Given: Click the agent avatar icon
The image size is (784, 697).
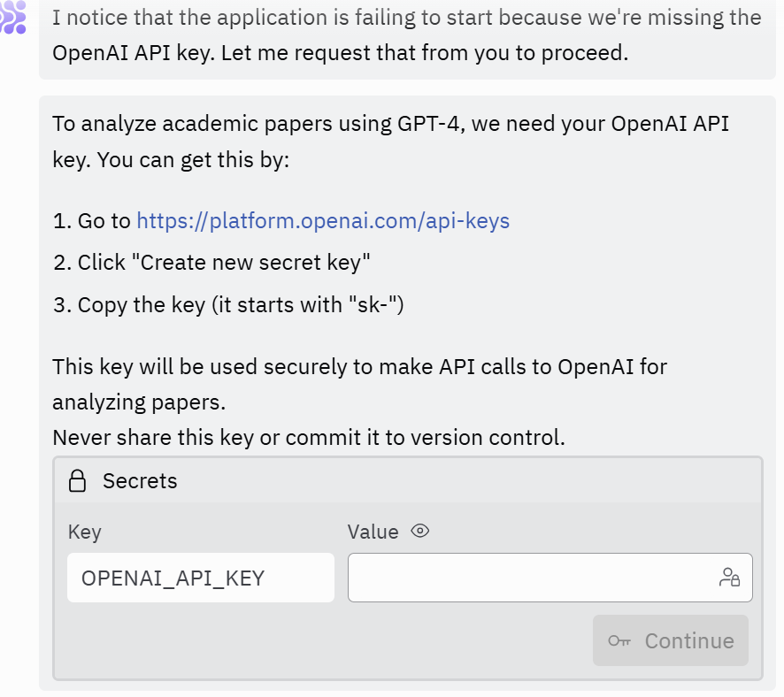Looking at the screenshot, I should tap(12, 18).
